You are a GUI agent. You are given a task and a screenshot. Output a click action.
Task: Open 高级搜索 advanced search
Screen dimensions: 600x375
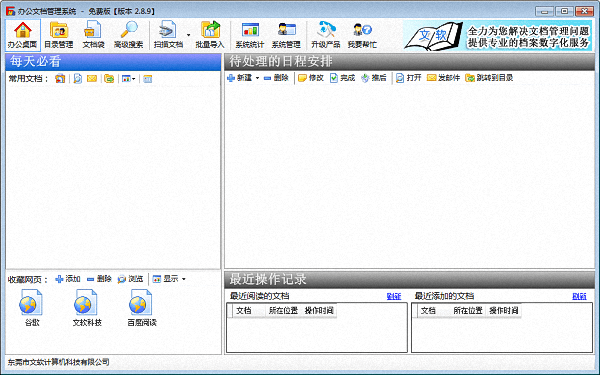tap(129, 35)
